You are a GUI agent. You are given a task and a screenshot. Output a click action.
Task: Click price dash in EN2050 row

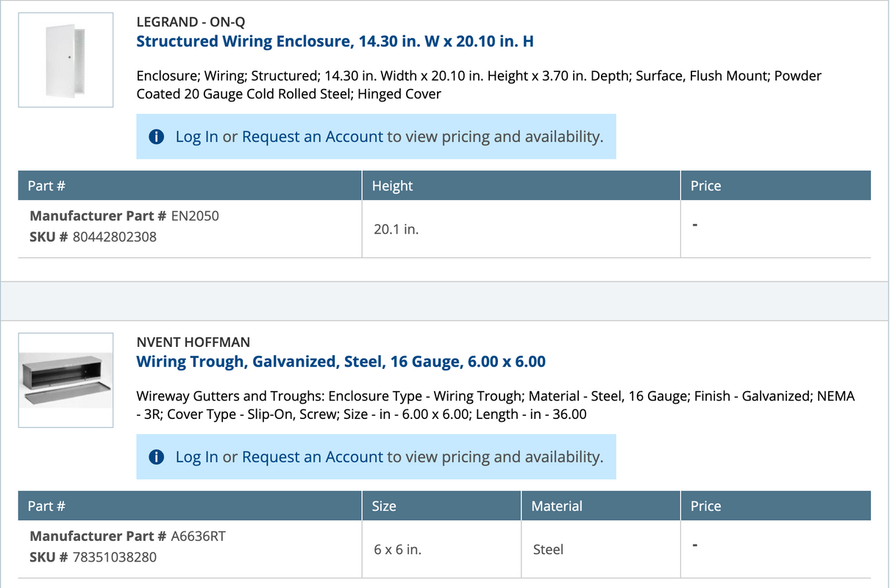click(695, 223)
